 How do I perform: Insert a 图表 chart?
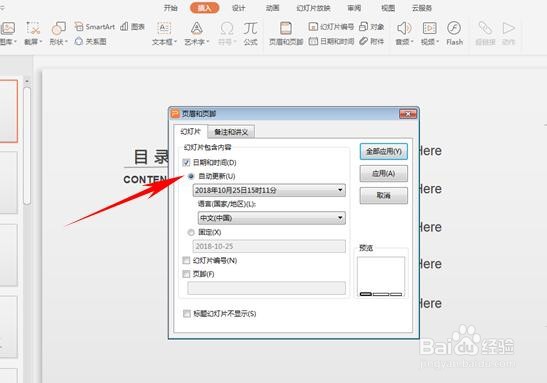tap(132, 27)
